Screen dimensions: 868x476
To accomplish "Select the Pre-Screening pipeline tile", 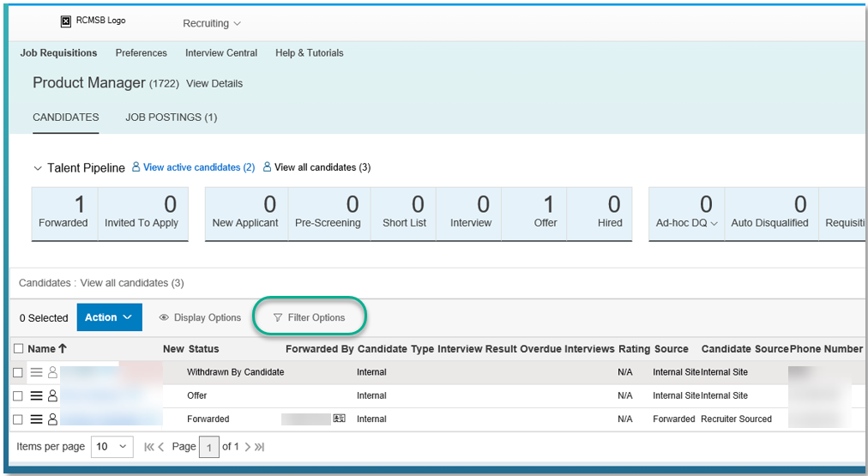I will [x=329, y=214].
